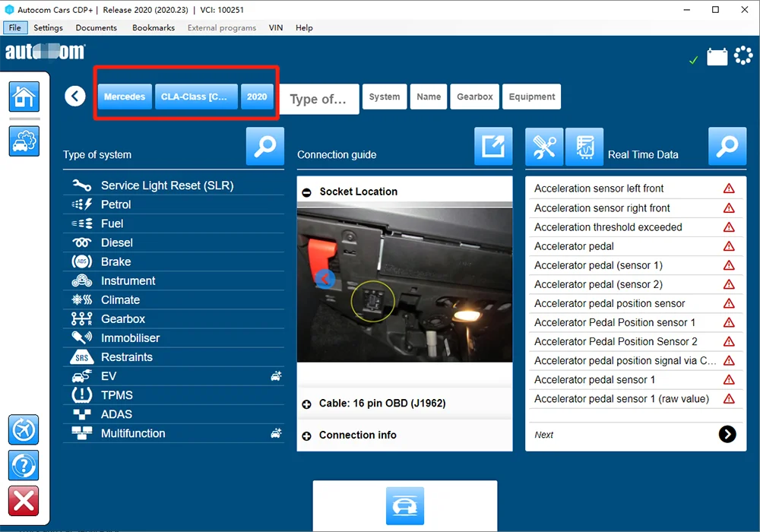This screenshot has height=532, width=760.
Task: Click the OBD socket location photo
Action: point(404,285)
